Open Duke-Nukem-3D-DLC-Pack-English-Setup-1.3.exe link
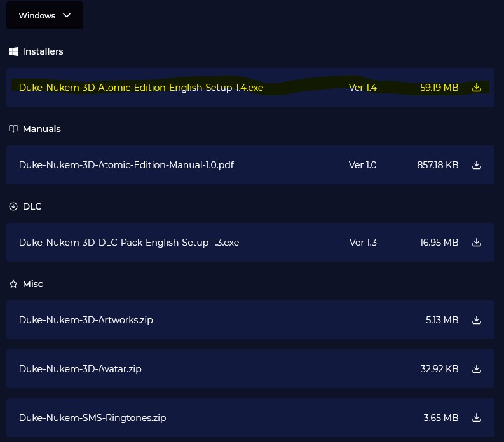Image resolution: width=504 pixels, height=442 pixels. [x=129, y=242]
